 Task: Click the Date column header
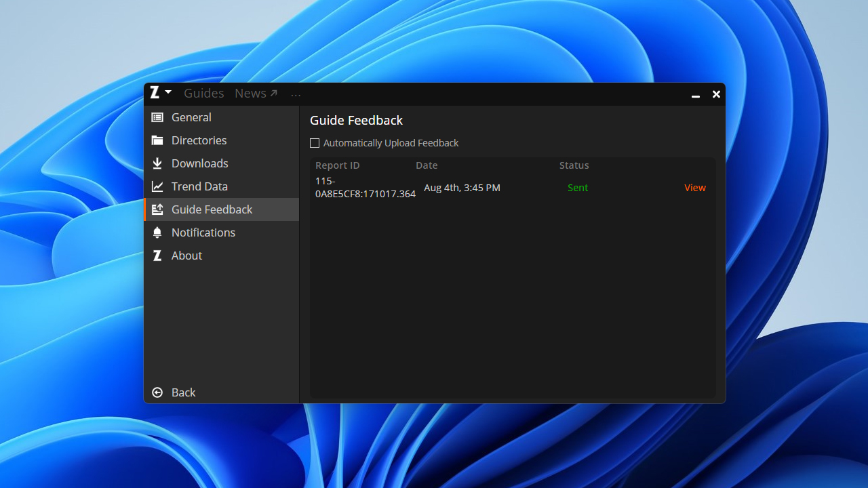[x=427, y=165]
